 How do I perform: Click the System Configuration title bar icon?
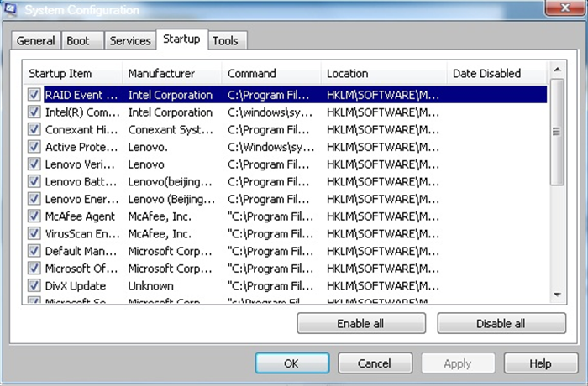pos(10,9)
